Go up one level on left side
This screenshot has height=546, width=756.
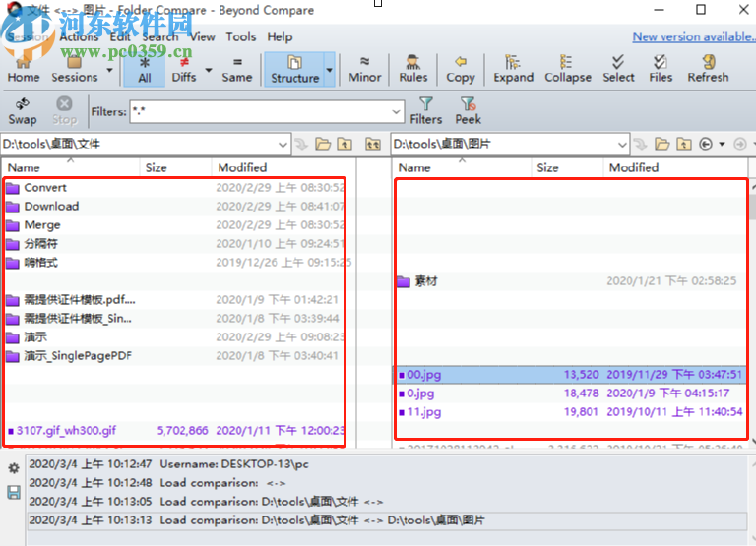point(345,144)
